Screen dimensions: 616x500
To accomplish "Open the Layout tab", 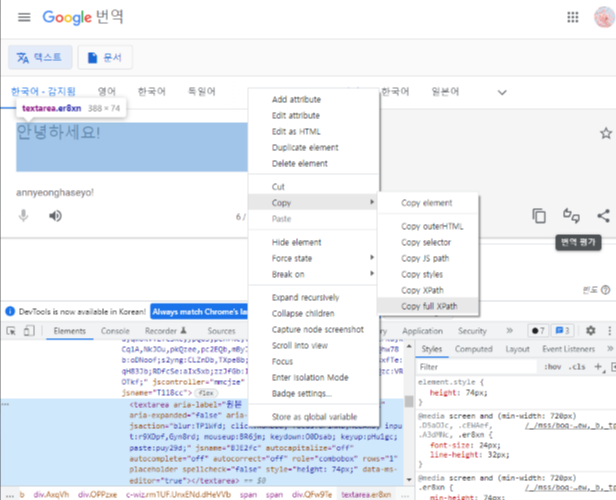I will point(517,349).
